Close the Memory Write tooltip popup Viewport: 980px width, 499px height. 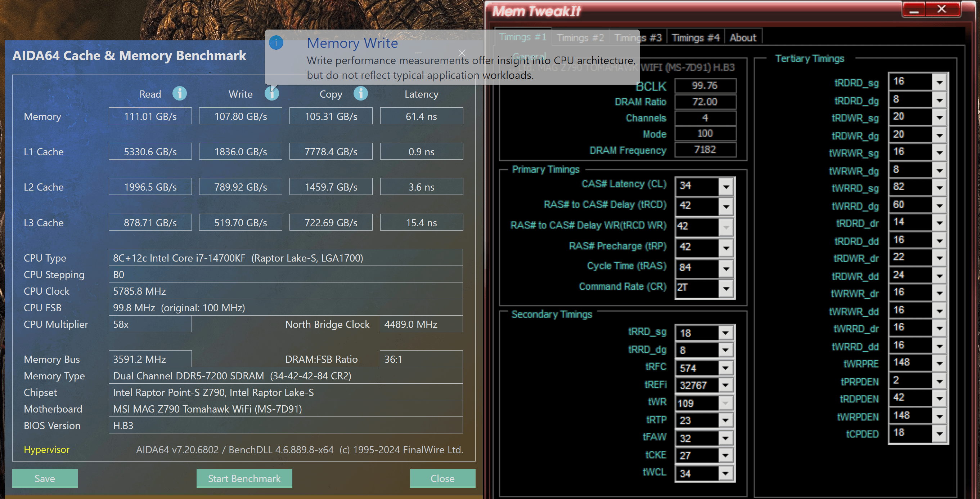[x=462, y=53]
